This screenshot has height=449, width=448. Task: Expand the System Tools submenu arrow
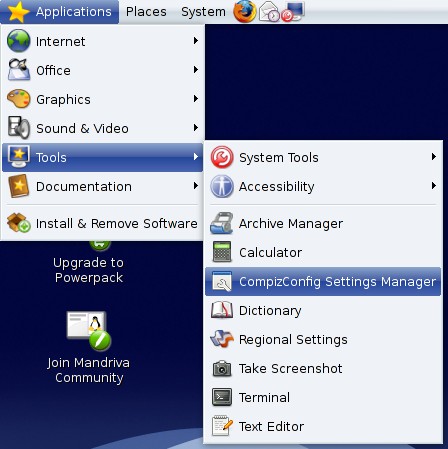(433, 157)
